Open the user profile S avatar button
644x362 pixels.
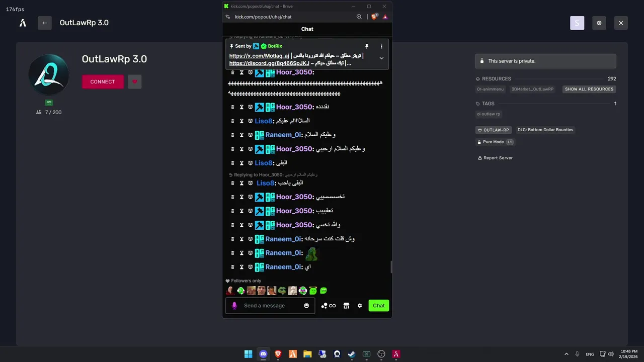coord(577,23)
